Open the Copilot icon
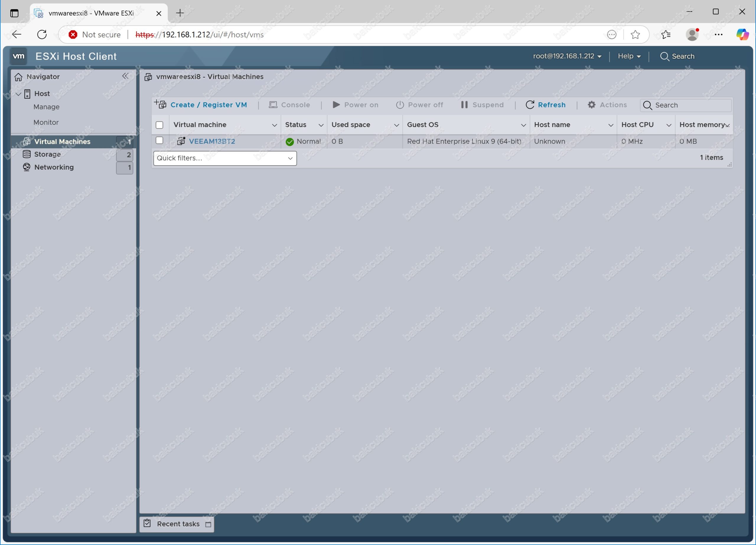 click(x=743, y=34)
